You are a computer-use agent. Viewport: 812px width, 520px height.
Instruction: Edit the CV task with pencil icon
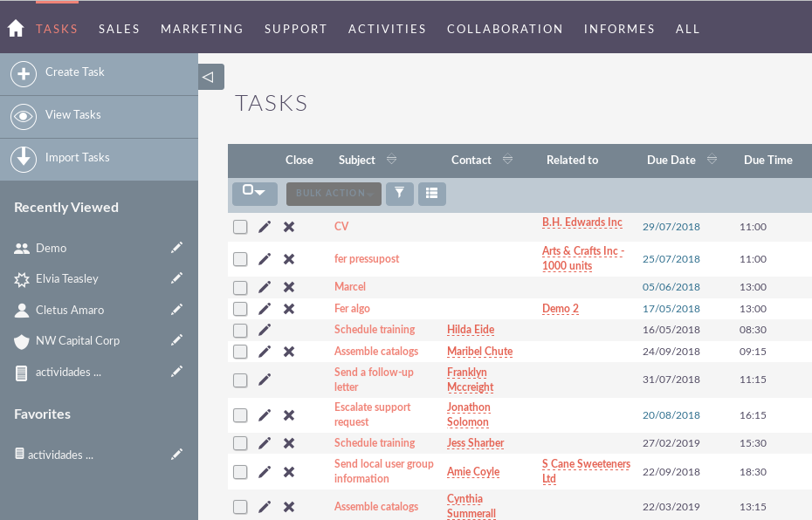(x=265, y=227)
